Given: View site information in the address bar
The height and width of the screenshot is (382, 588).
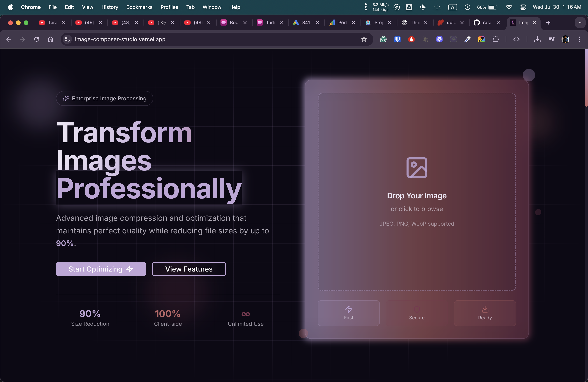Looking at the screenshot, I should pyautogui.click(x=67, y=39).
